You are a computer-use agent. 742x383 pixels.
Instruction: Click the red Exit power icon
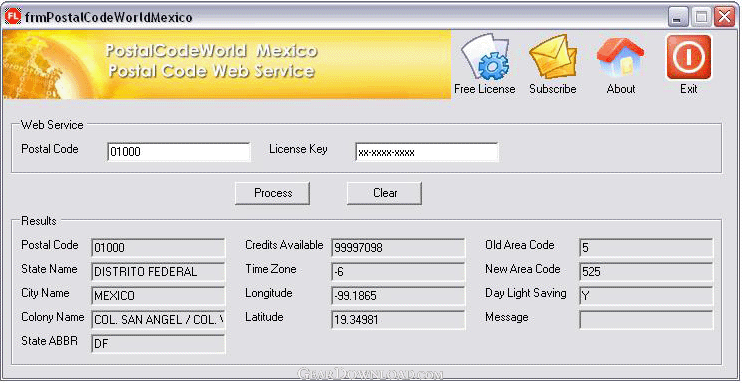[x=689, y=57]
